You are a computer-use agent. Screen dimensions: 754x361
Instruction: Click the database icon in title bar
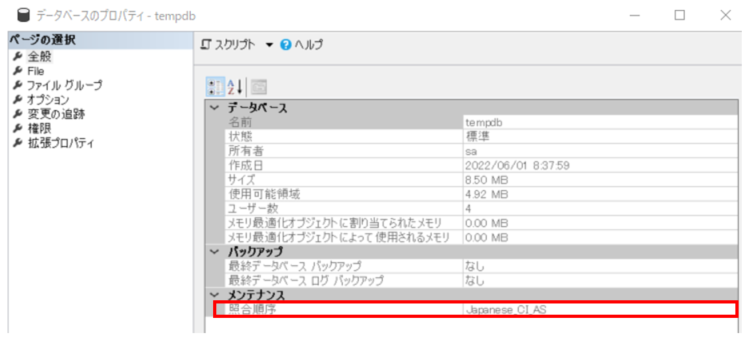(23, 15)
